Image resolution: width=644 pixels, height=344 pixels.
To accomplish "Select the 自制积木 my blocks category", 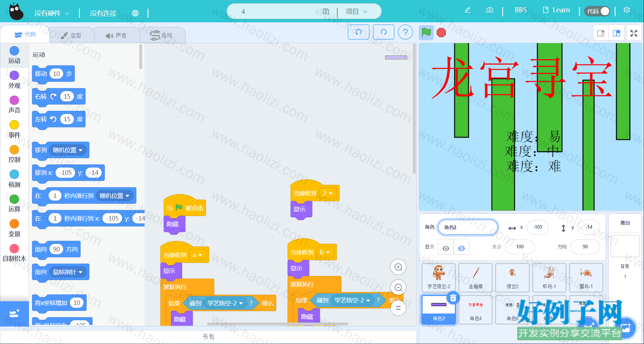I will tap(14, 253).
